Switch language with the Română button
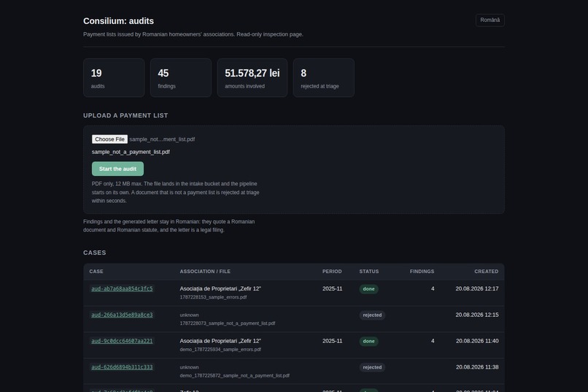The width and height of the screenshot is (588, 392). [x=490, y=20]
